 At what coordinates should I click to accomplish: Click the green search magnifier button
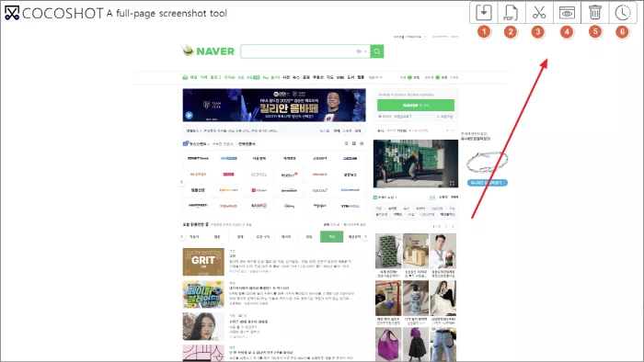pos(376,51)
